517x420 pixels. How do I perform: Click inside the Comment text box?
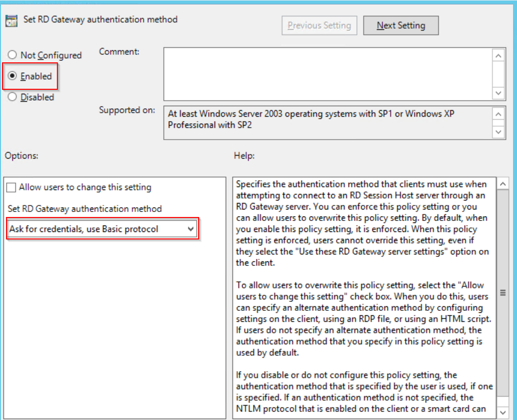pos(328,74)
